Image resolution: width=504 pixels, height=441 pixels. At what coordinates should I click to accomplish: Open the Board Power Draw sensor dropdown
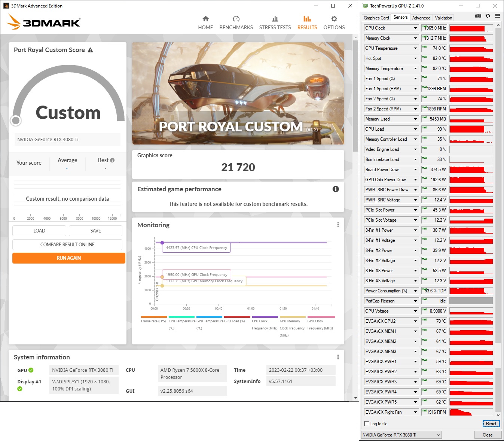coord(415,170)
